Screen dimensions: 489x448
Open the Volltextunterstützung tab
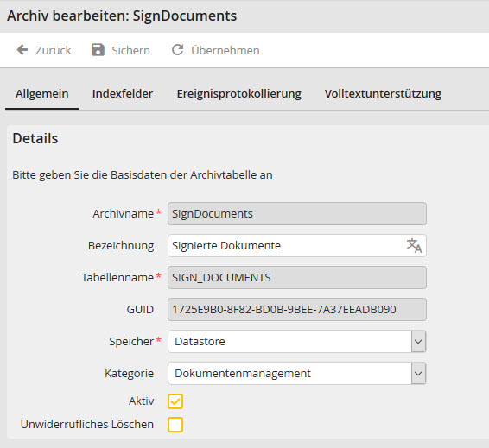(383, 94)
